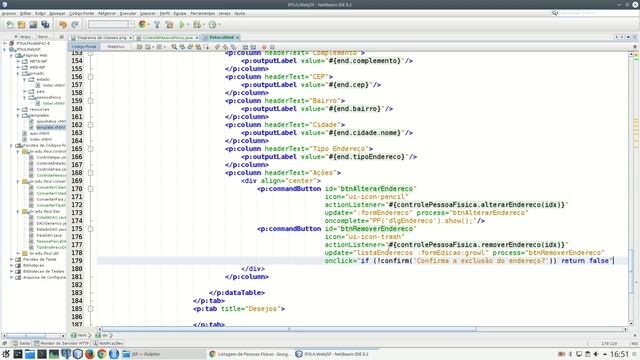
Task: Click the Build Project hammer icon
Action: coord(157,24)
